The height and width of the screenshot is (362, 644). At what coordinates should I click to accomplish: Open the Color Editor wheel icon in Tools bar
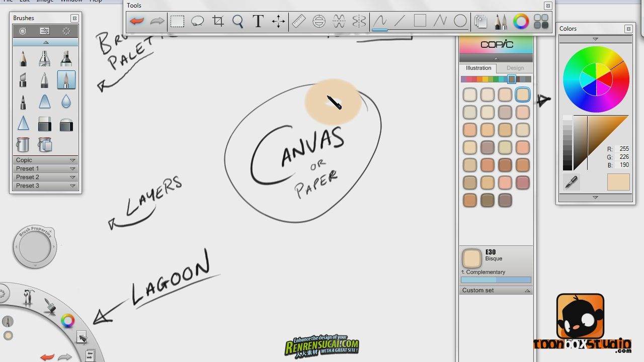tap(521, 22)
